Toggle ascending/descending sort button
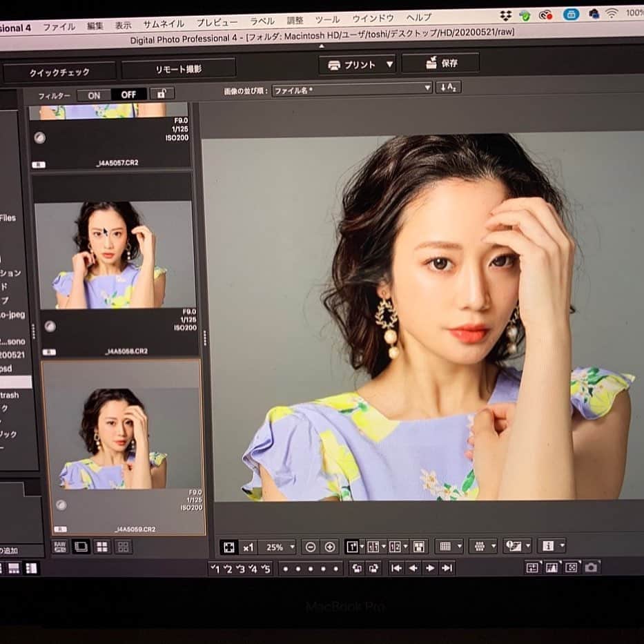Screen dimensions: 644x644 click(x=449, y=87)
